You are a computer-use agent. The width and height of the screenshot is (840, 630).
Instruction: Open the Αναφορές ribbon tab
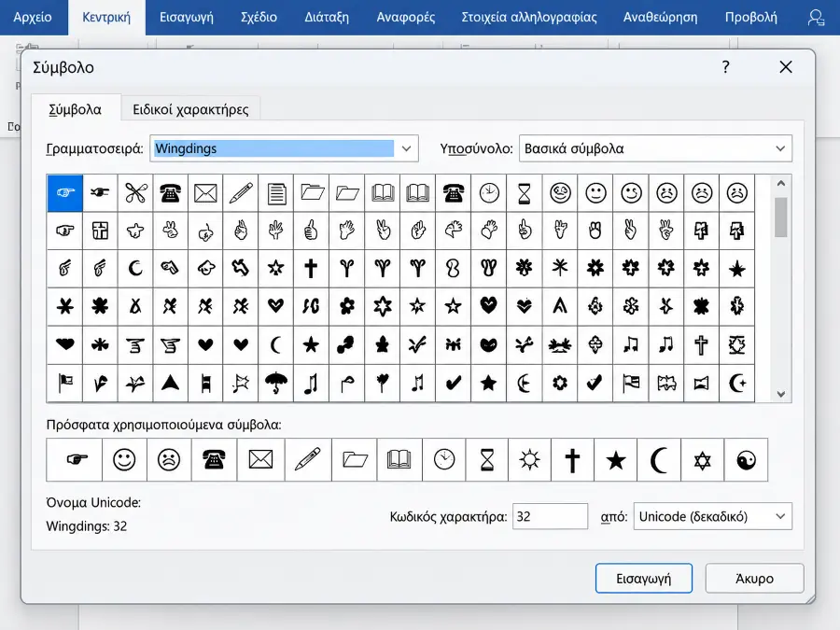point(406,17)
